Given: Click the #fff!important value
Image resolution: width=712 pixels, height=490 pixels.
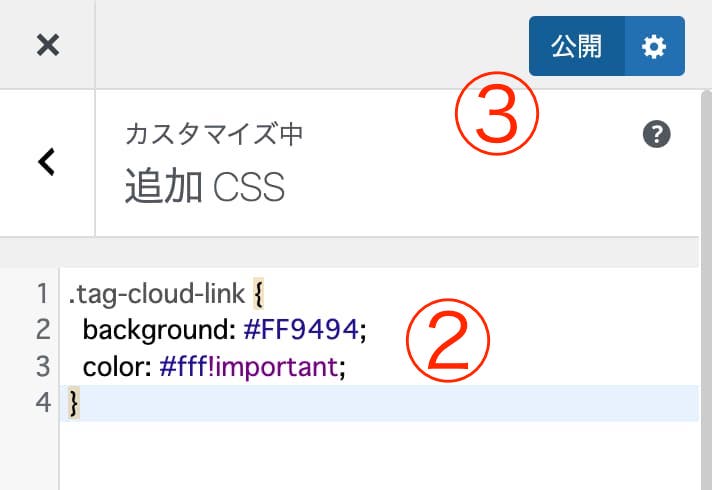Looking at the screenshot, I should click(249, 367).
